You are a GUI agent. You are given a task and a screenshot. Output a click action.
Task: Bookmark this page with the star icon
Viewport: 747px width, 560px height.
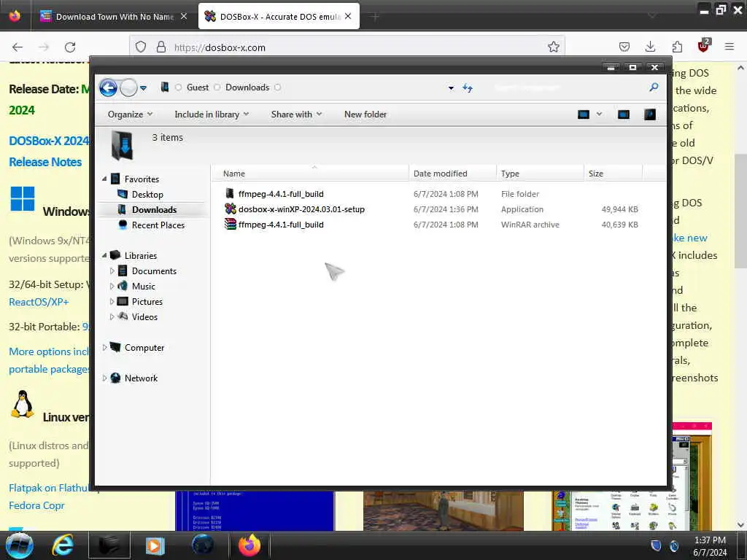pos(553,47)
